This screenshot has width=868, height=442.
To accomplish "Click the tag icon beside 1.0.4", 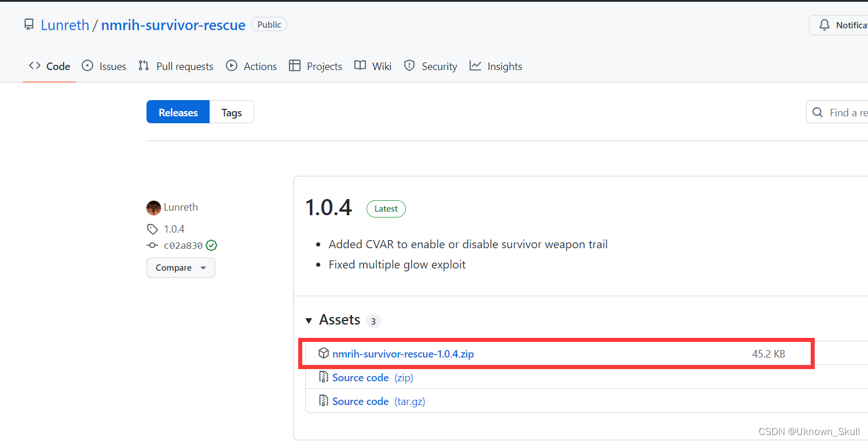I will coord(152,229).
